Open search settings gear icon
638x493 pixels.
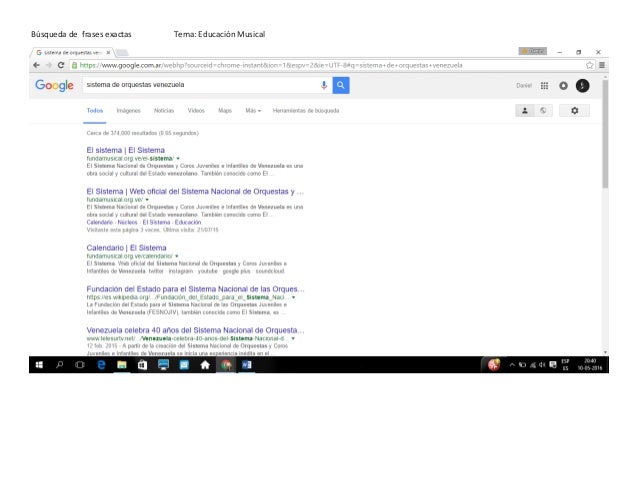click(x=574, y=110)
